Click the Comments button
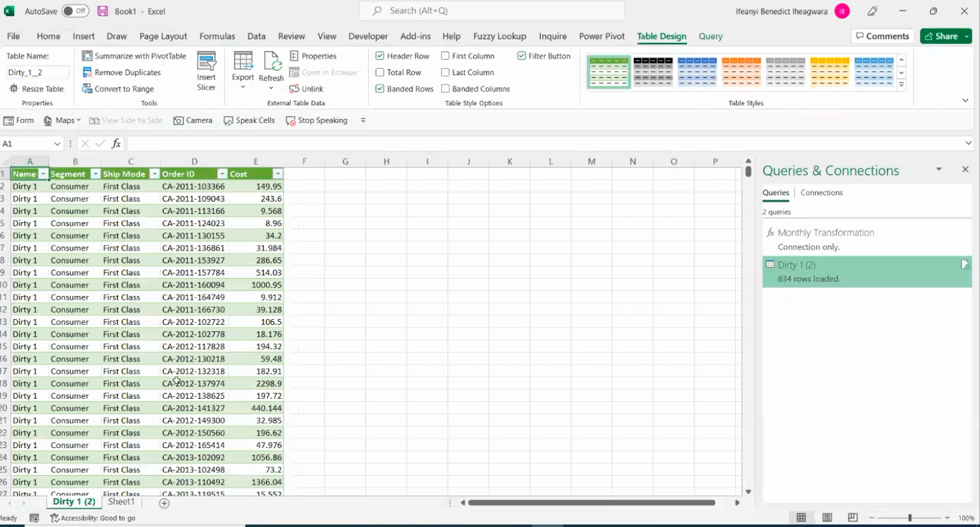980x527 pixels. pos(882,36)
